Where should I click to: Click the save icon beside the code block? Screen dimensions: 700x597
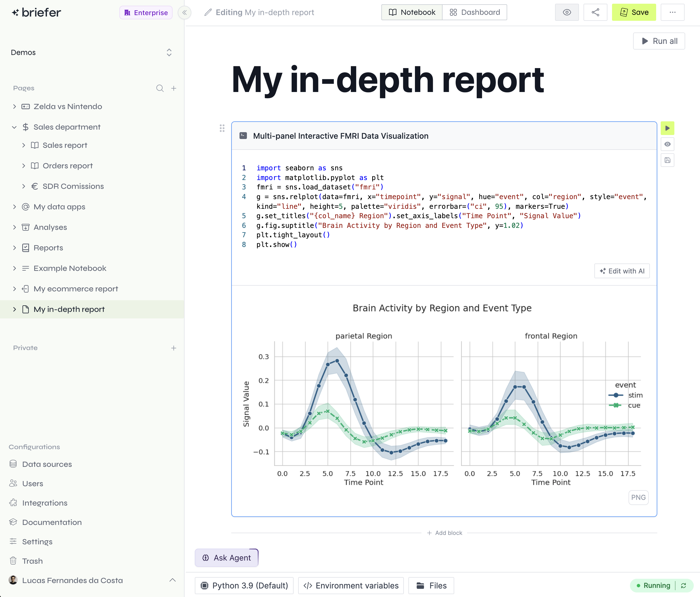[667, 160]
